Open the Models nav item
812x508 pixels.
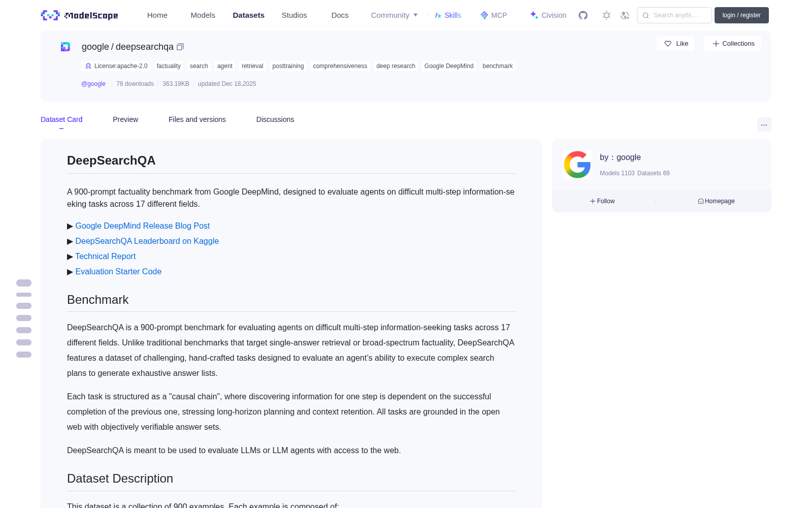pos(203,15)
